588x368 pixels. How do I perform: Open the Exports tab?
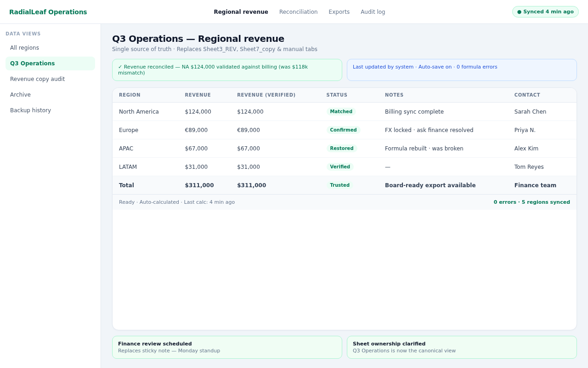pyautogui.click(x=339, y=12)
